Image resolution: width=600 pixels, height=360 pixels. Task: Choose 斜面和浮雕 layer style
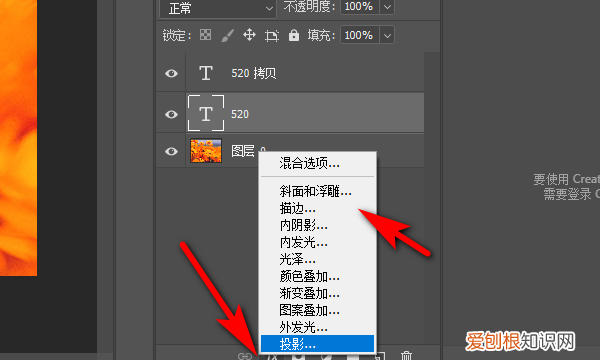[316, 191]
